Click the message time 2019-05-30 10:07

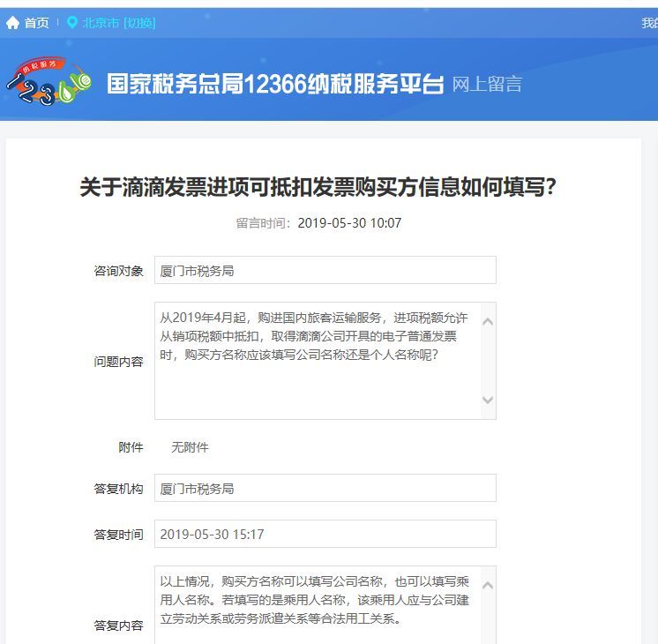[x=349, y=223]
